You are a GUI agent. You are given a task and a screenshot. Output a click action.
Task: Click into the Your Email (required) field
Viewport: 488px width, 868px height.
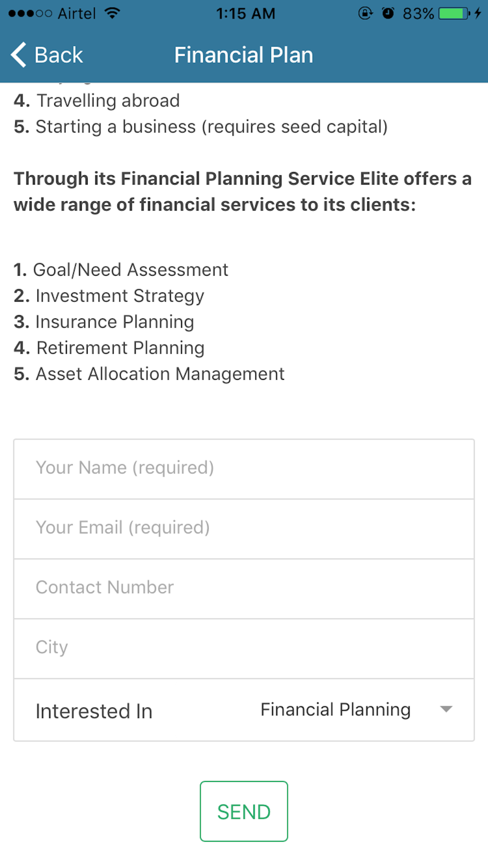tap(244, 528)
